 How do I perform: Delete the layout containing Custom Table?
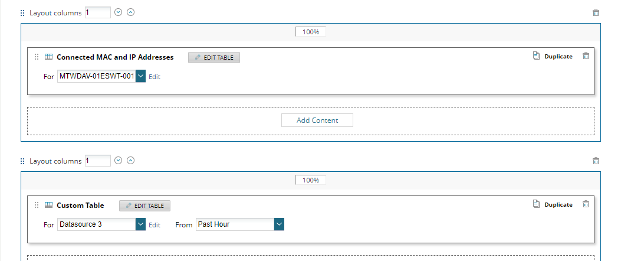596,161
